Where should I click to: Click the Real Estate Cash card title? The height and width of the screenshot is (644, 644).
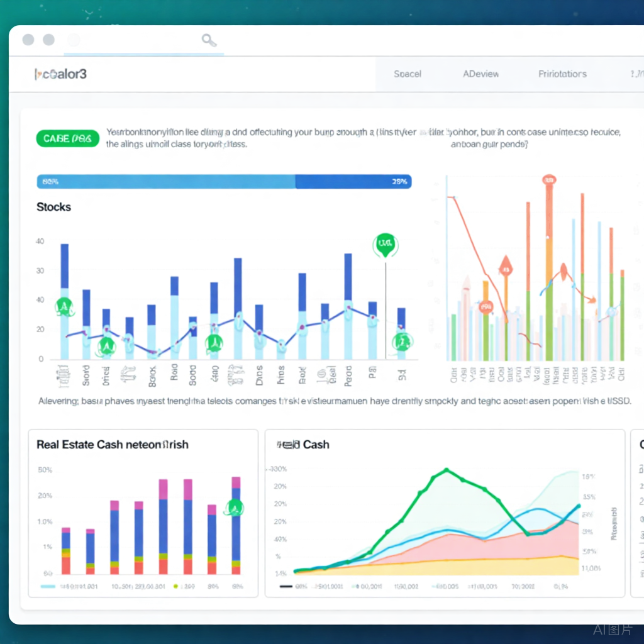coord(112,445)
